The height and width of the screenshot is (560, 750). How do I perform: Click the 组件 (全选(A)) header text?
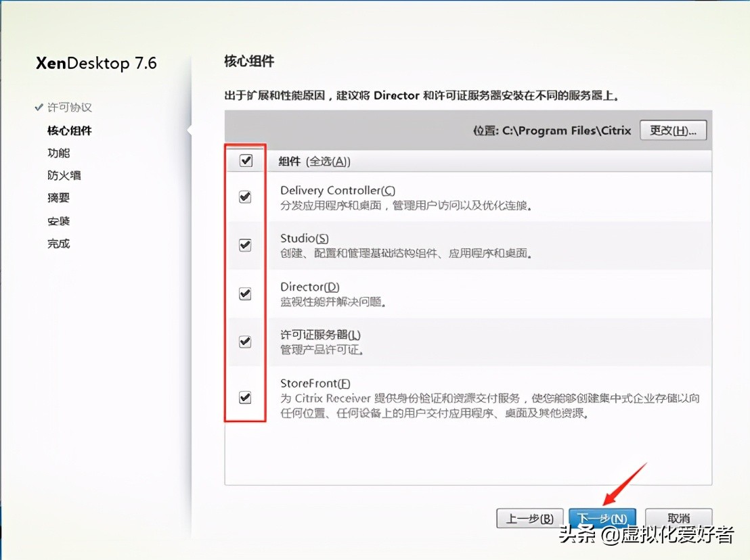[315, 162]
